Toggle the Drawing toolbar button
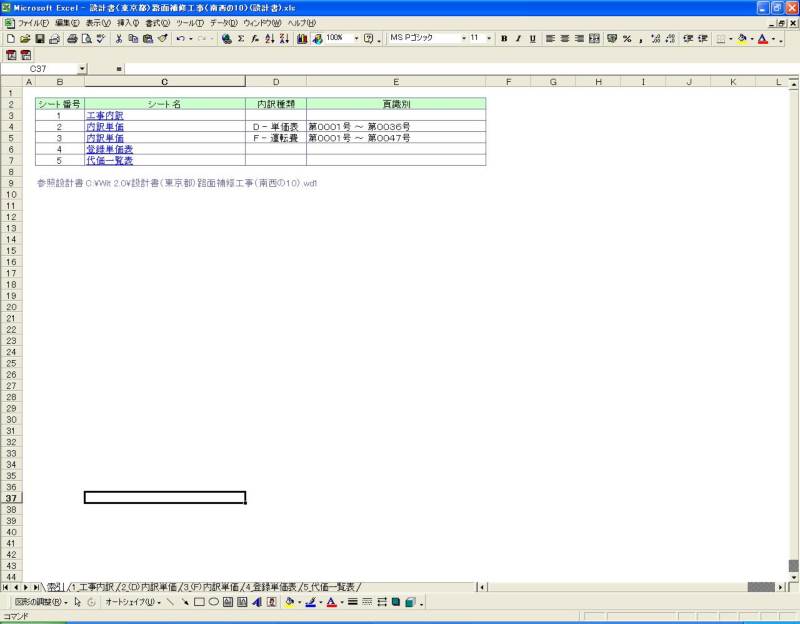The image size is (800, 624). pos(317,39)
